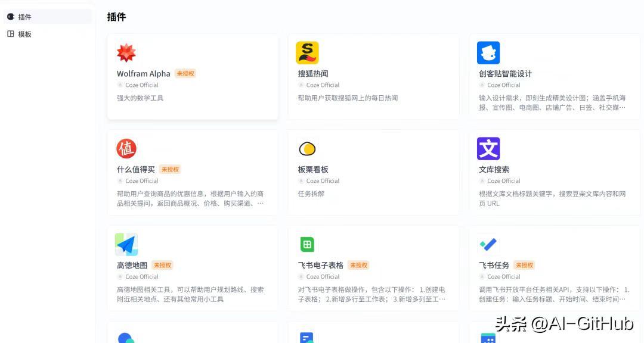
Task: Click the green 飞书电子表格 spreadsheet icon
Action: click(307, 245)
